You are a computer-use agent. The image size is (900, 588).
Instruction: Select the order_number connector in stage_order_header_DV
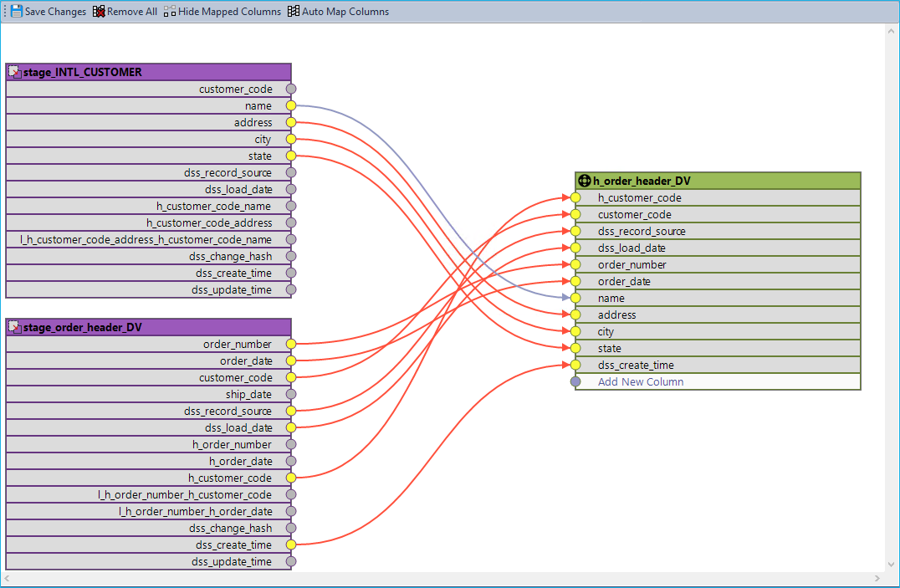click(x=291, y=344)
